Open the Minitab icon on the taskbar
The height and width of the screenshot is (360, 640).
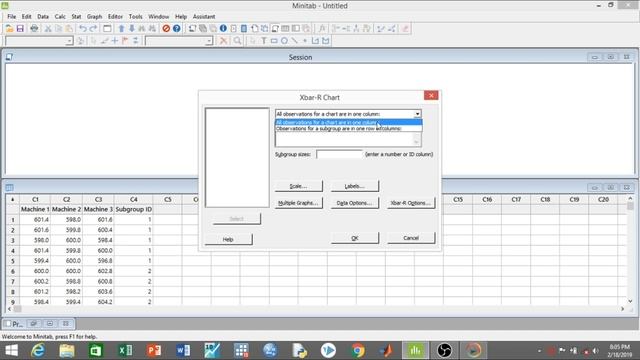click(x=416, y=350)
